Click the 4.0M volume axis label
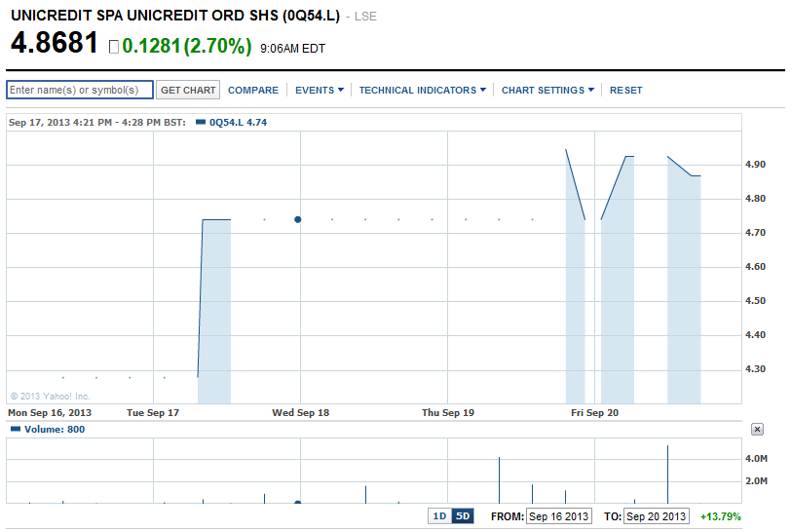The height and width of the screenshot is (532, 792). point(756,459)
